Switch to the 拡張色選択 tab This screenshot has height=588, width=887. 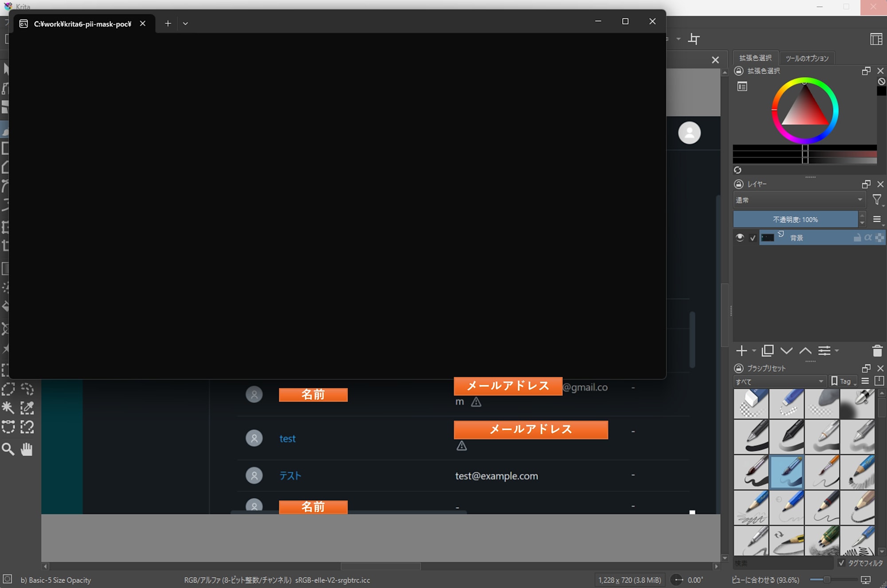pos(755,58)
